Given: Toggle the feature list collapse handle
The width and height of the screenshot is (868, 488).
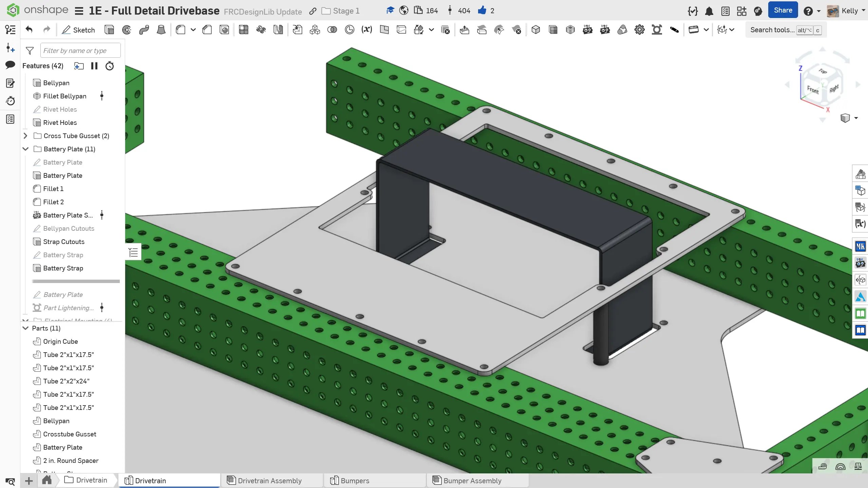Looking at the screenshot, I should [133, 252].
